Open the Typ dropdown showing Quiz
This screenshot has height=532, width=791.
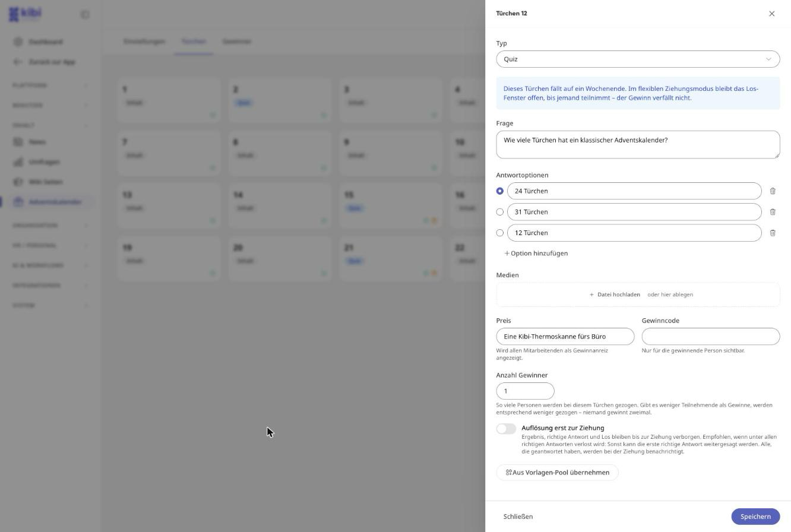point(638,59)
